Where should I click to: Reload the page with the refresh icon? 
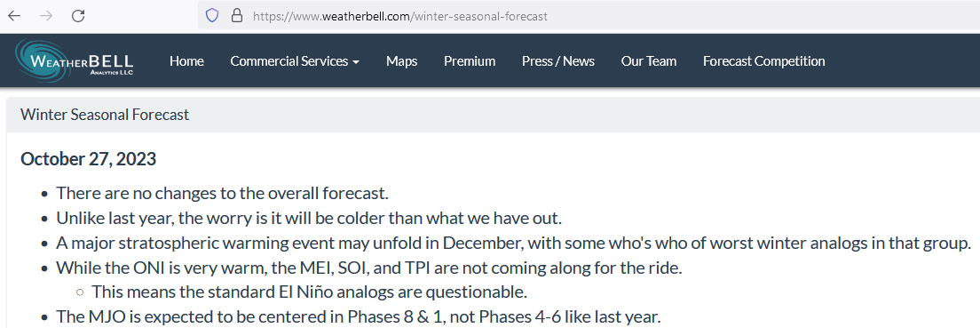click(78, 16)
